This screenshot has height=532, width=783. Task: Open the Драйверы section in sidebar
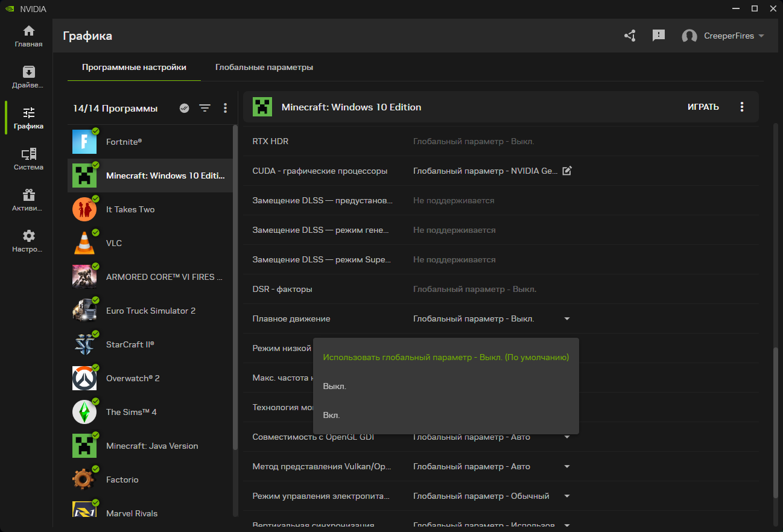pyautogui.click(x=28, y=77)
